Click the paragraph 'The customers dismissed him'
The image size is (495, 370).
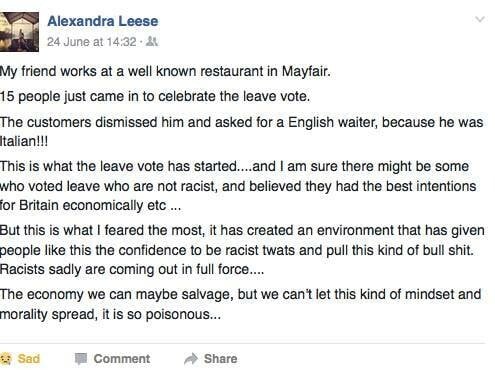[x=241, y=132]
